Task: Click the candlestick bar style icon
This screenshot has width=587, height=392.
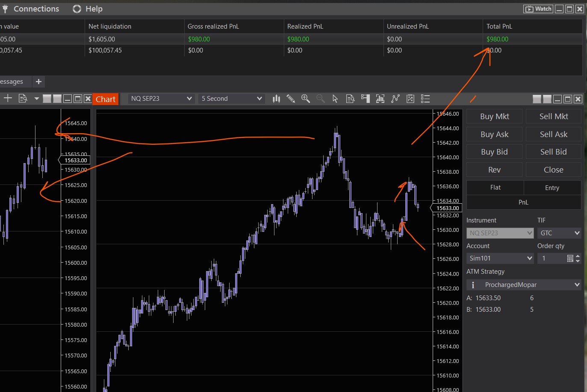Action: (276, 99)
